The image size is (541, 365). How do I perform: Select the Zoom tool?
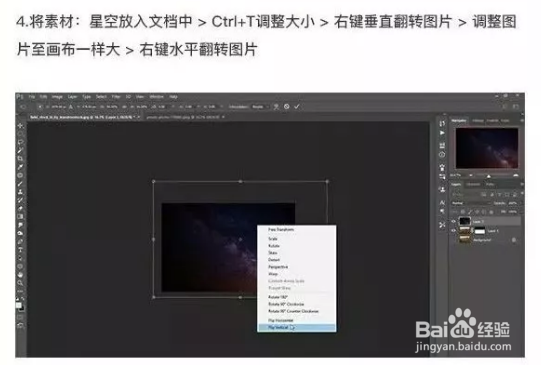pos(20,283)
